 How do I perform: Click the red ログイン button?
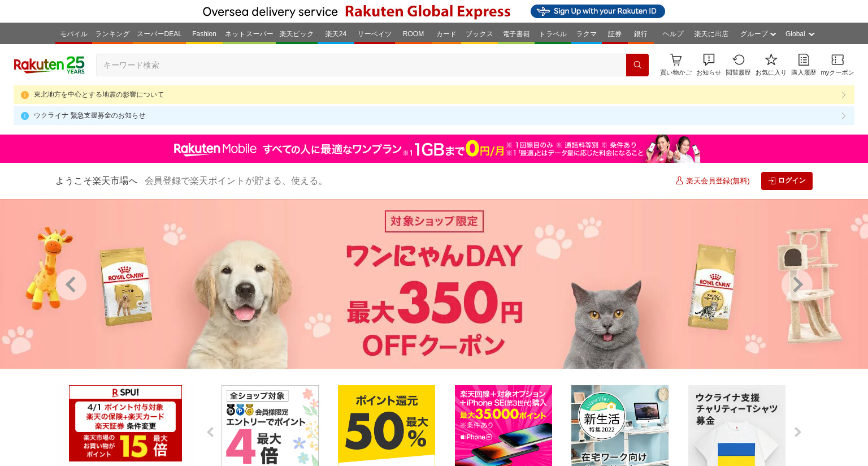(x=787, y=181)
